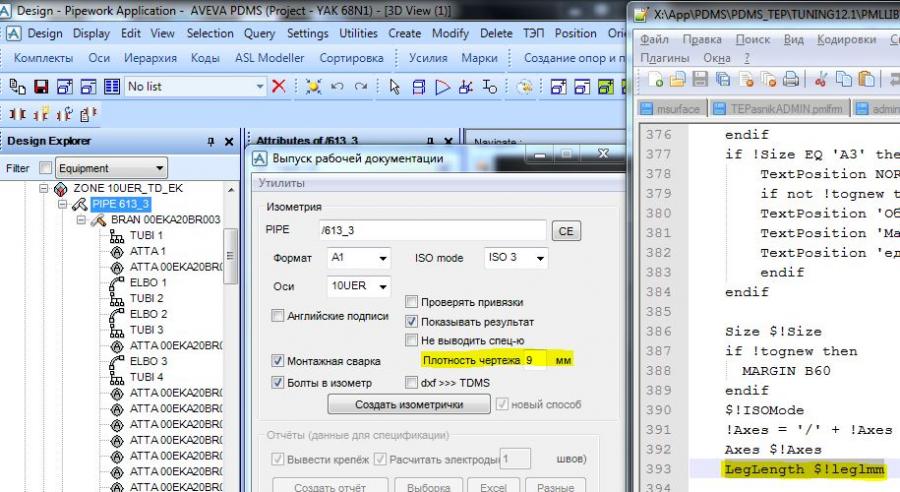Click the red floppy Save Work icon in PDMS

click(41, 87)
